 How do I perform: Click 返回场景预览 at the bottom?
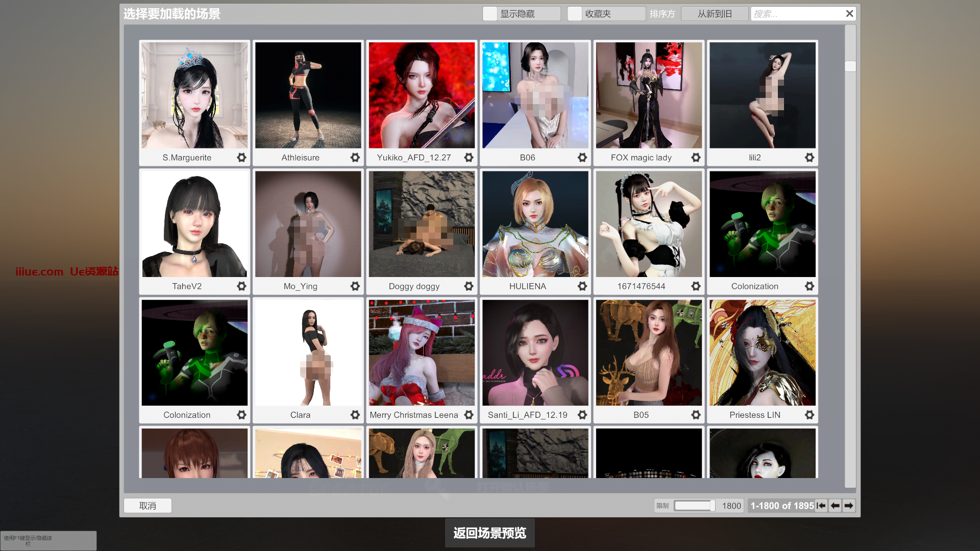[489, 533]
